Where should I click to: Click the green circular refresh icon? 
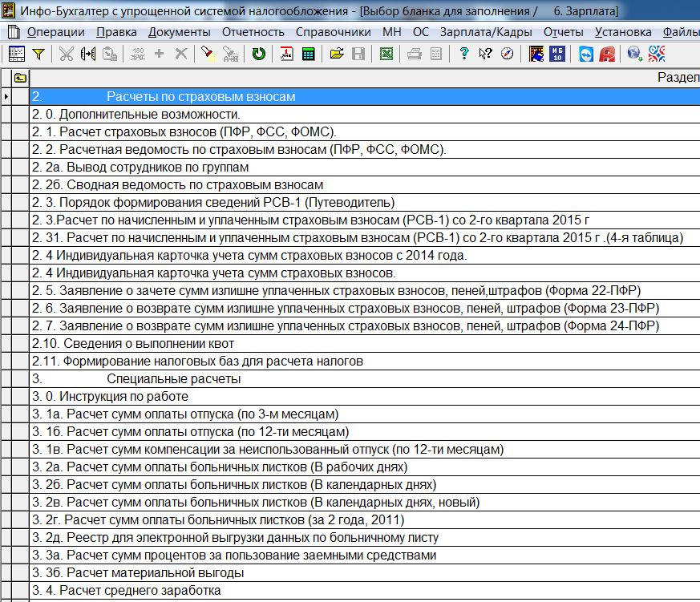click(258, 54)
